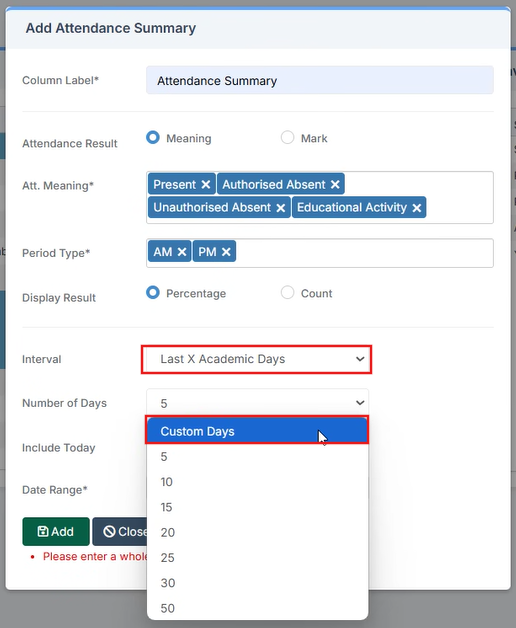The image size is (516, 628).
Task: Remove Authorised Absent tag with X icon
Action: coord(335,185)
